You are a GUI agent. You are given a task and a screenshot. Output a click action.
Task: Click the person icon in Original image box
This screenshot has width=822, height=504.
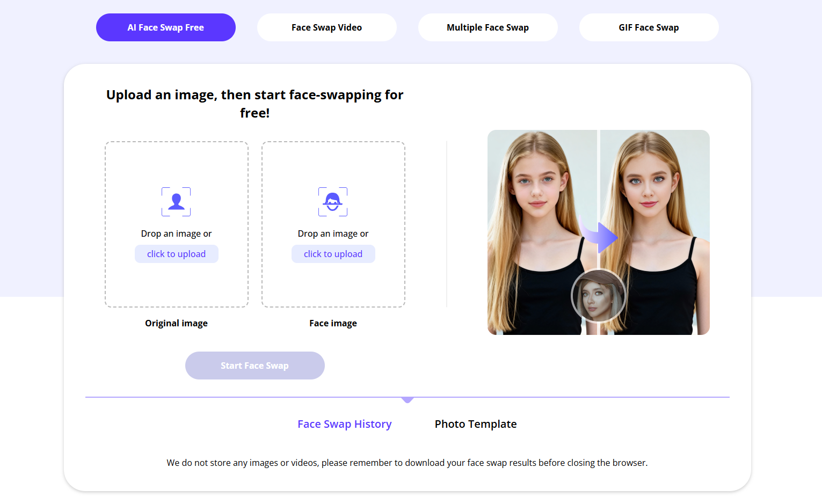176,202
